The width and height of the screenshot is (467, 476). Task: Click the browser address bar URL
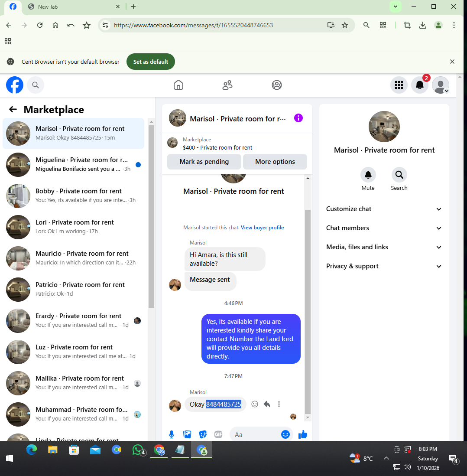coord(193,25)
